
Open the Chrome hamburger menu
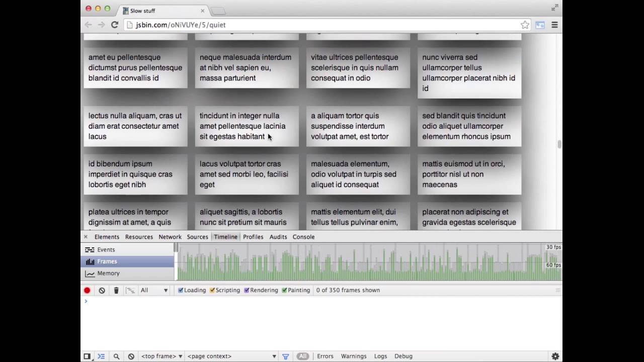coord(554,25)
